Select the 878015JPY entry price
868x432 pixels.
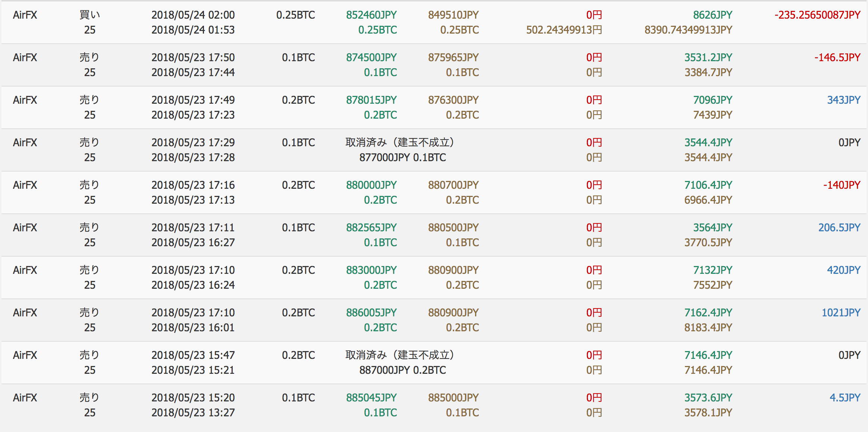tap(371, 100)
